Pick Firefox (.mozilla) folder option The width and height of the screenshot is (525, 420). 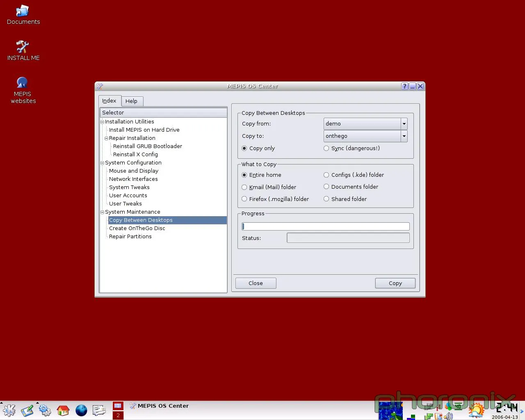[276, 199]
